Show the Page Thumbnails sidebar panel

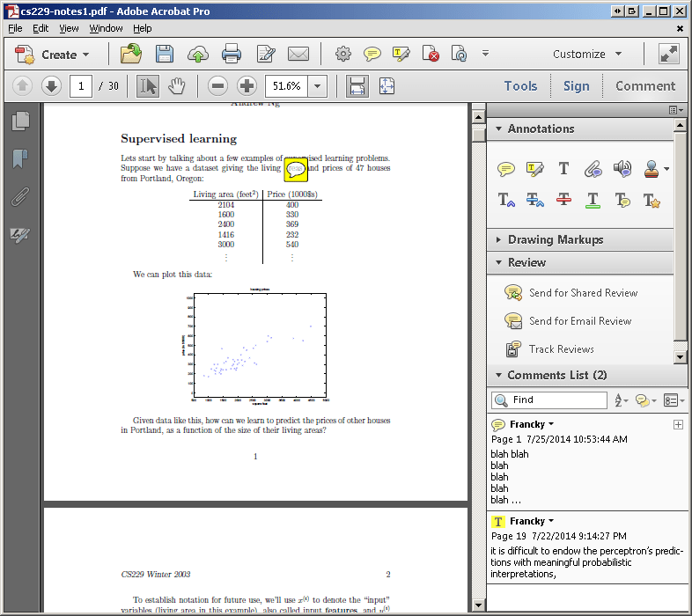coord(20,121)
